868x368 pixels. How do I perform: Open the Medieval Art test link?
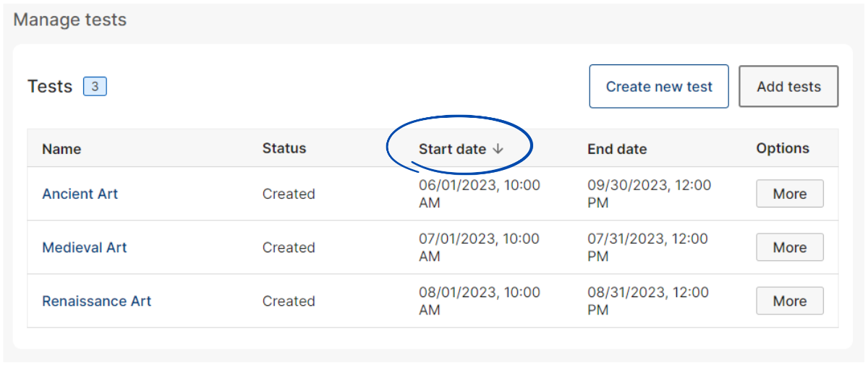(85, 247)
